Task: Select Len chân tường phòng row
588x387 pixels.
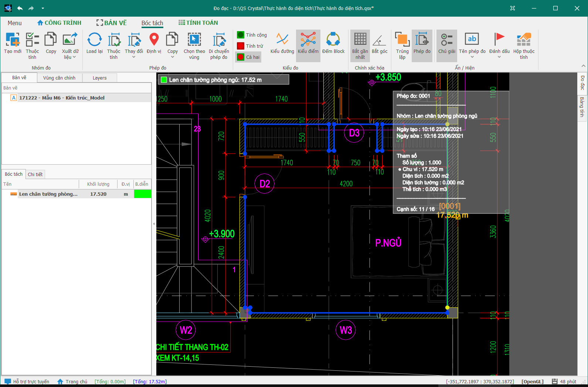Action: point(77,194)
